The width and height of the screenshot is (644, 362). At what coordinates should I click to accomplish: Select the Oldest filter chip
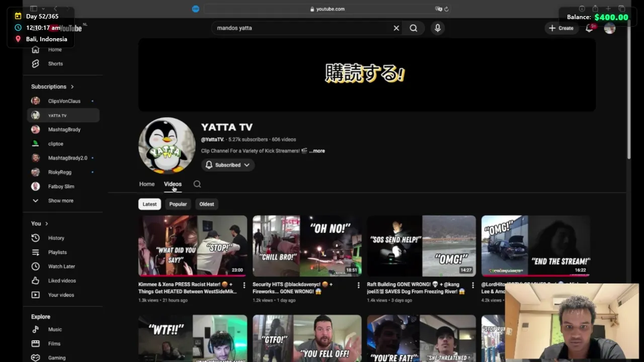(207, 204)
